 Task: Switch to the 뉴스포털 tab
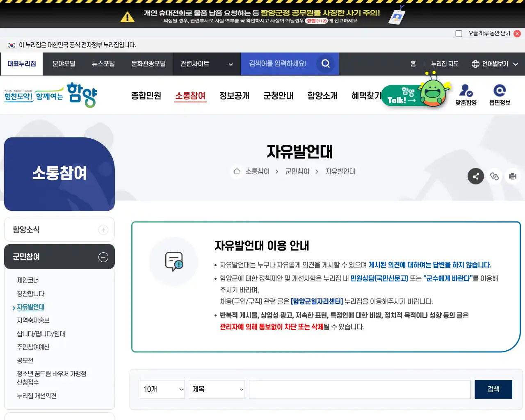[x=103, y=64]
